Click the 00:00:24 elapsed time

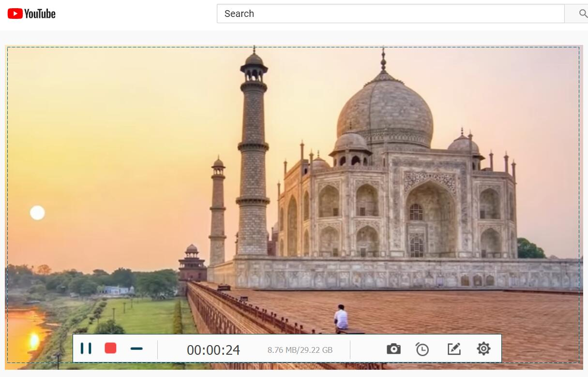click(x=213, y=350)
